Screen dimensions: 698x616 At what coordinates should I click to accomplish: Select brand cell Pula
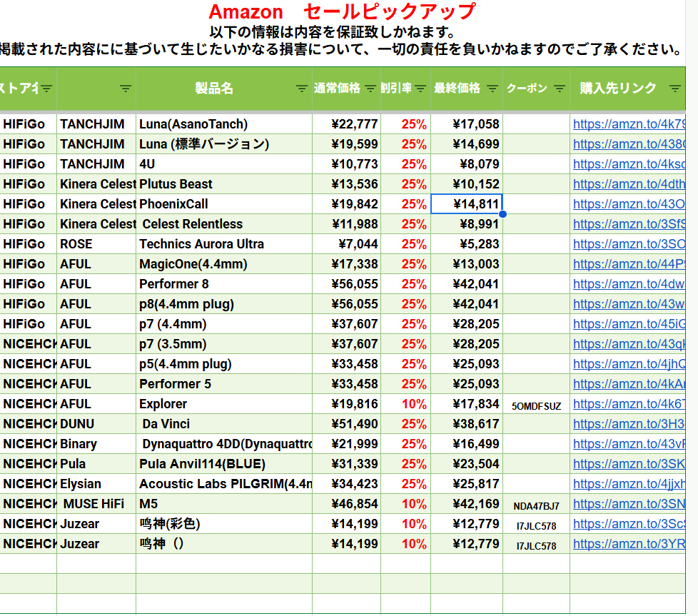coord(96,464)
